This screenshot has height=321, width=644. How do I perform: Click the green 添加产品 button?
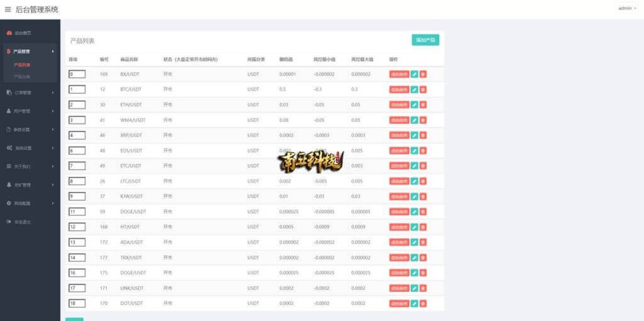coord(425,40)
